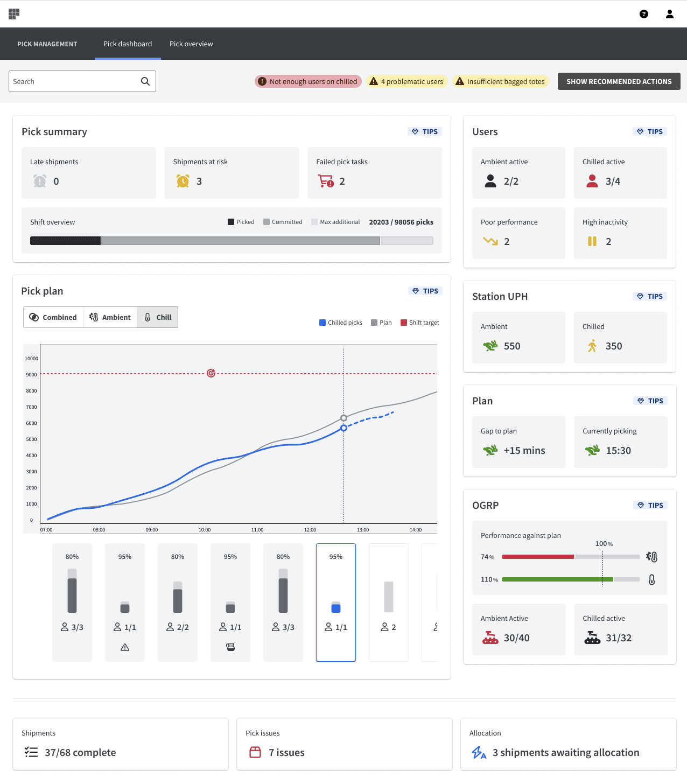Open the user account profile icon

pyautogui.click(x=670, y=14)
